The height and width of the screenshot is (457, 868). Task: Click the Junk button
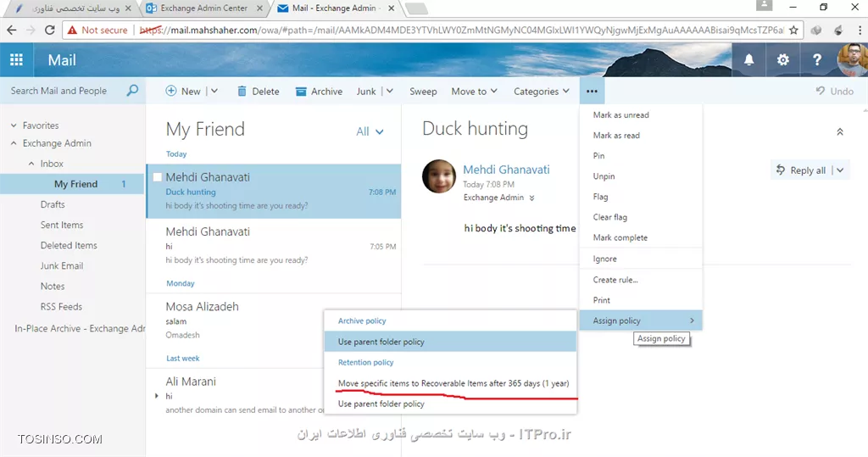pyautogui.click(x=366, y=92)
